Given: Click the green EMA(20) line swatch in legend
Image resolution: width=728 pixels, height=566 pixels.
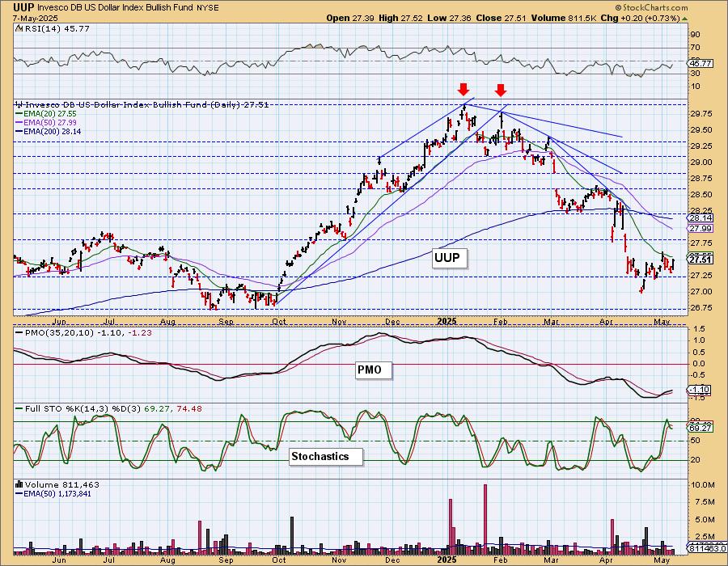Looking at the screenshot, I should click(x=19, y=114).
